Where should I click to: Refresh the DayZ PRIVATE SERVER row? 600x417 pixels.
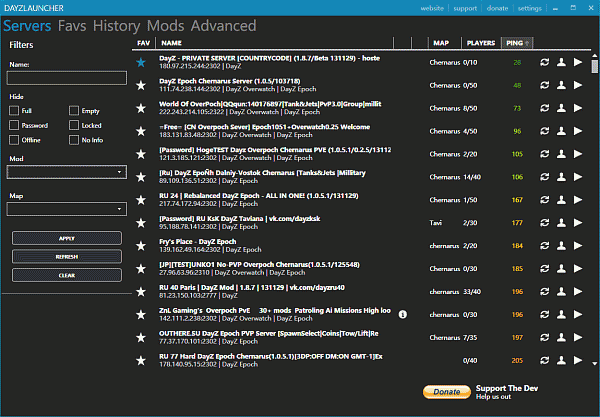(x=545, y=62)
